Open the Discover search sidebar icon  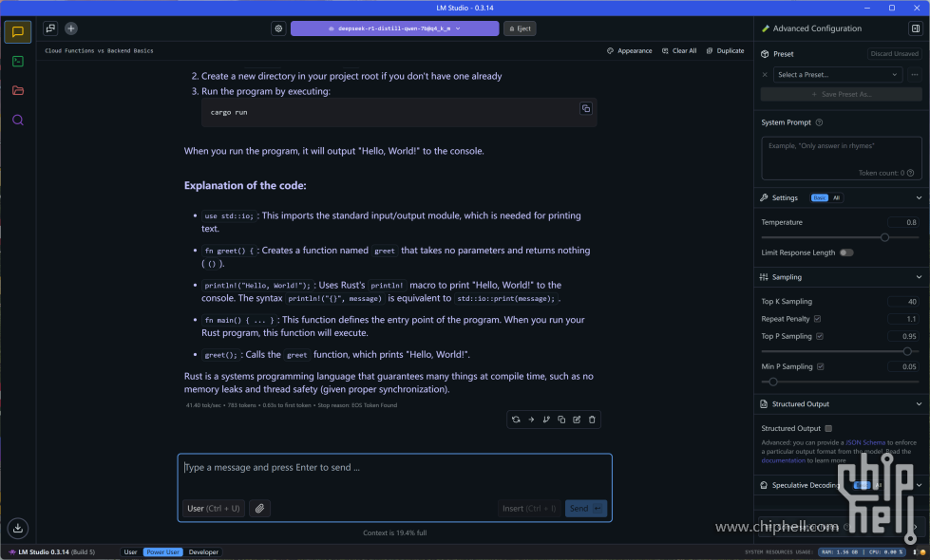pos(18,120)
